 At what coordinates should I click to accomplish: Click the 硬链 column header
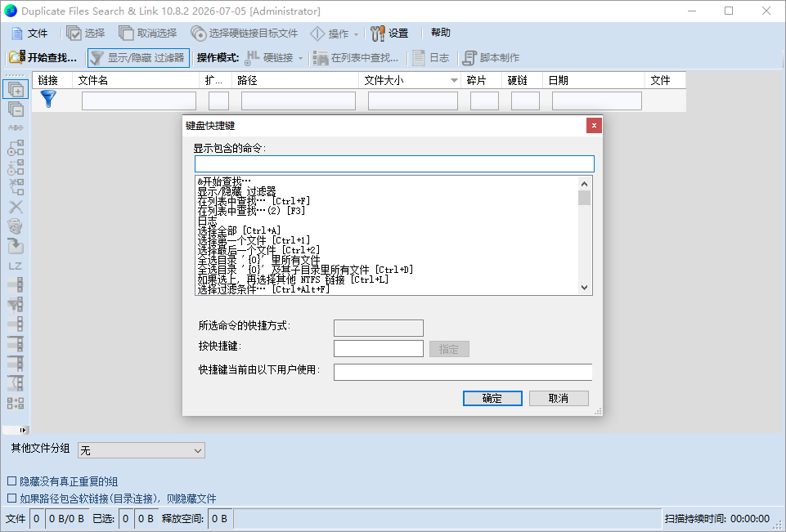[x=522, y=80]
